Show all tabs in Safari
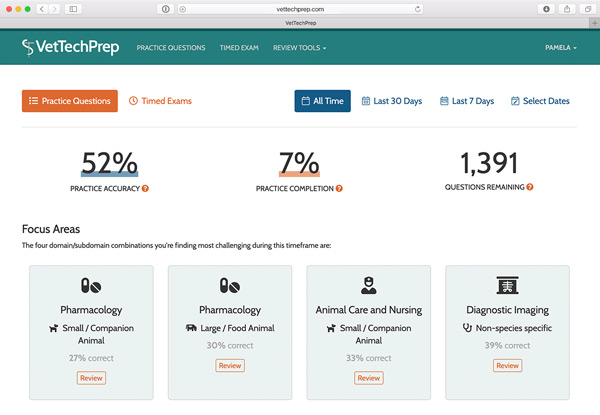 pyautogui.click(x=588, y=9)
